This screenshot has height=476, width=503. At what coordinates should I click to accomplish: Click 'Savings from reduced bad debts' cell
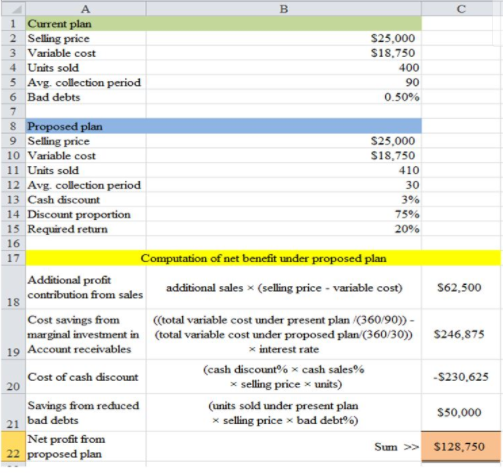(x=86, y=412)
